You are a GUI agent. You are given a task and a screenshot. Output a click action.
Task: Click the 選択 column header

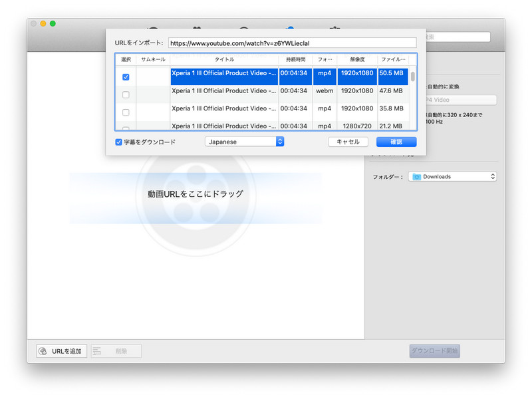[126, 59]
